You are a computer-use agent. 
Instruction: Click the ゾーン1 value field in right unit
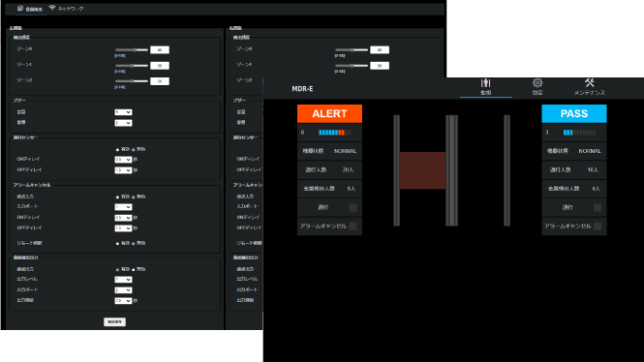click(x=380, y=65)
